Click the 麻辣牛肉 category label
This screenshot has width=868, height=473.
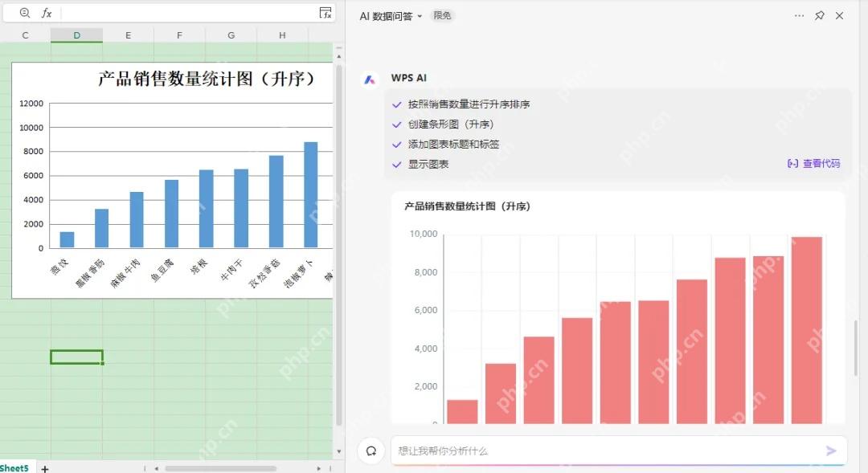[x=125, y=273]
